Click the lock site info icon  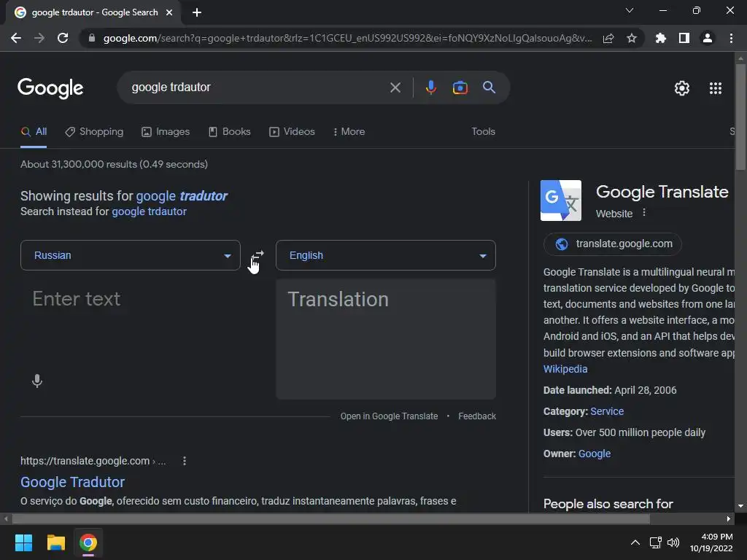[91, 38]
